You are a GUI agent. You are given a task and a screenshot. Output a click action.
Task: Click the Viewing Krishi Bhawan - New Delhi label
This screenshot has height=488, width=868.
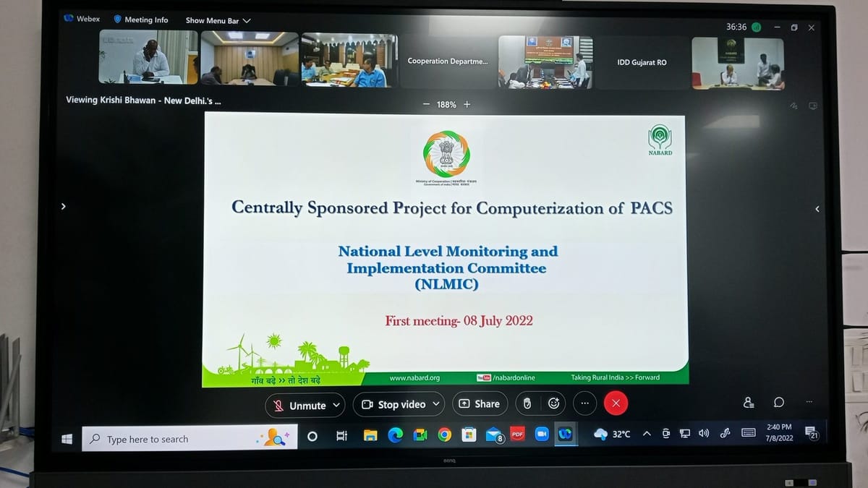[x=143, y=100]
